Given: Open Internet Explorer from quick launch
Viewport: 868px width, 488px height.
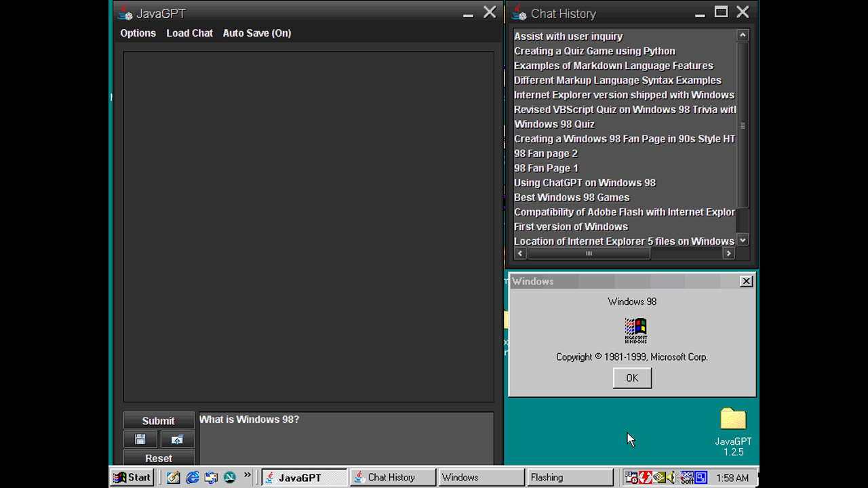Looking at the screenshot, I should [193, 477].
